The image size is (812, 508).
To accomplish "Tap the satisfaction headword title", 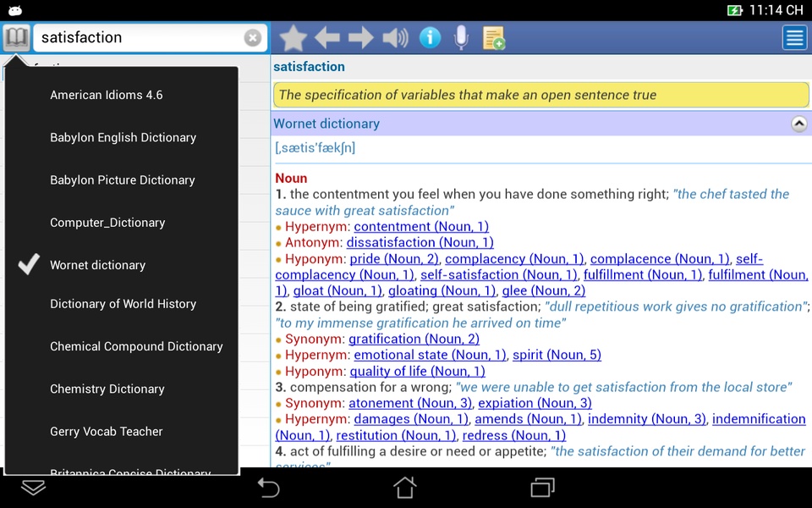I will point(310,67).
